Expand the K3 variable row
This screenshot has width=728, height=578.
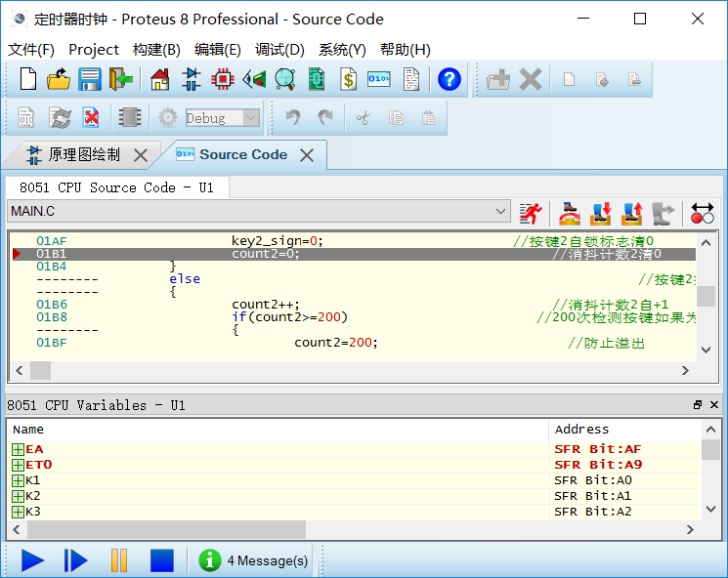[18, 512]
